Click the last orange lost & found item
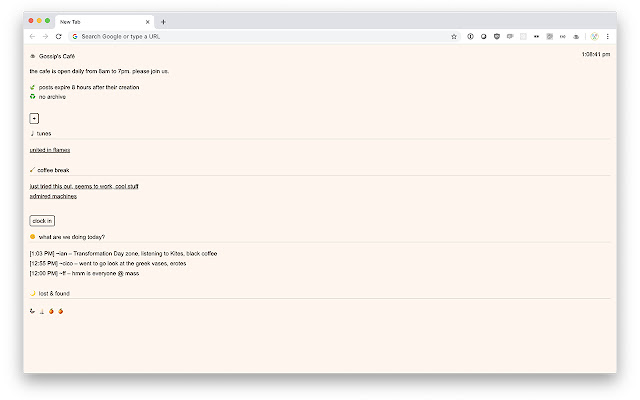The image size is (640, 400). pos(60,311)
